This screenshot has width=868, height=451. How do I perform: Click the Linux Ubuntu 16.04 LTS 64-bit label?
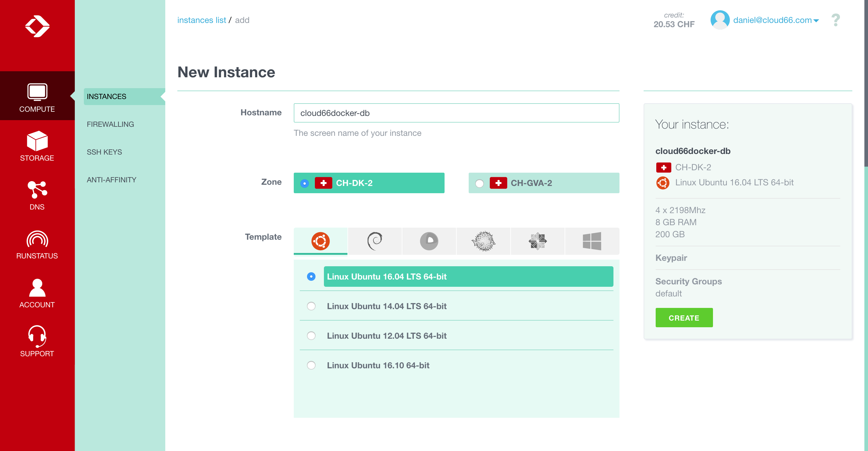pyautogui.click(x=386, y=277)
